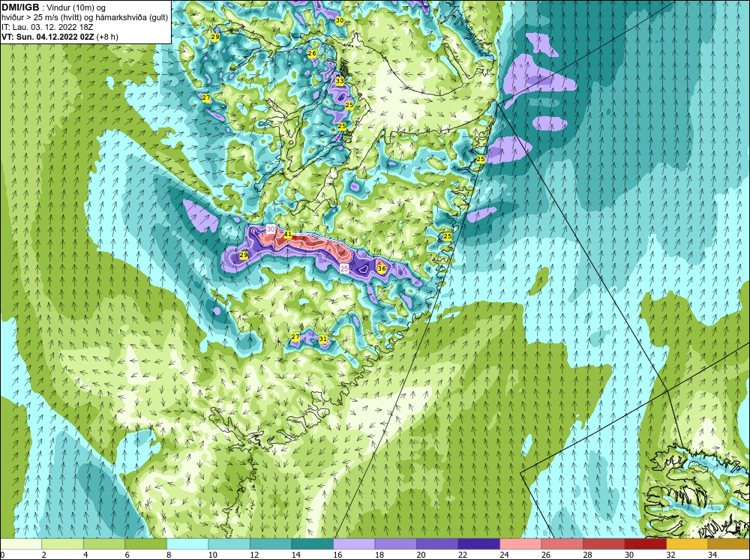Select the 28–30 m/s red legend swatch
This screenshot has width=750, height=560.
[604, 544]
